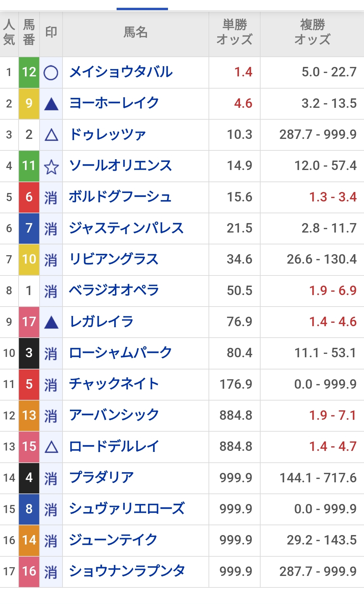
Task: Toggle the 消 mark for ショウナンラプンタ
Action: point(51,572)
